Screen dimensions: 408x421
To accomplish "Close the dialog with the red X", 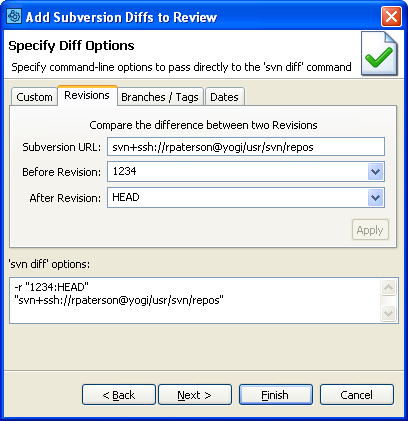I will click(x=391, y=16).
